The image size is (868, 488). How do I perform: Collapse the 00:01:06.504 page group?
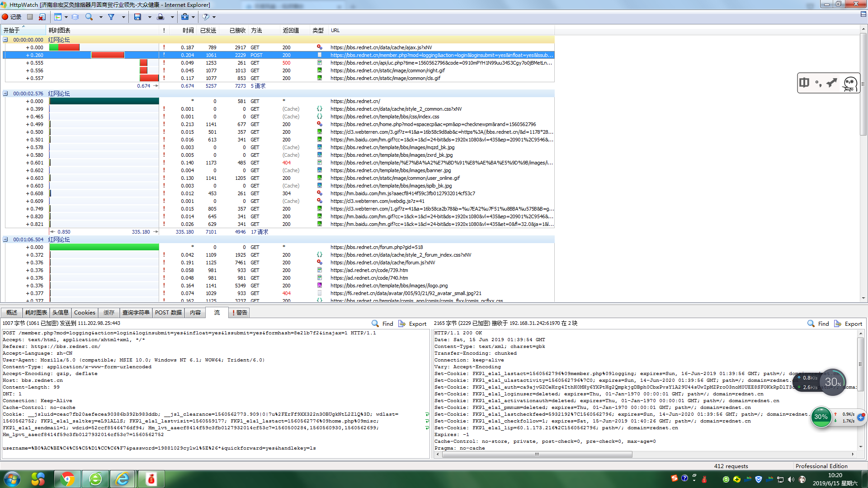5,239
